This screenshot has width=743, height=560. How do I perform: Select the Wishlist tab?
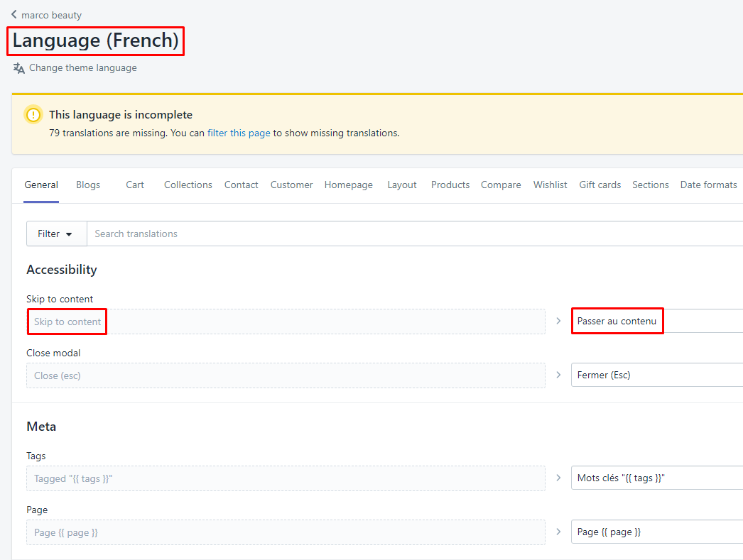550,185
